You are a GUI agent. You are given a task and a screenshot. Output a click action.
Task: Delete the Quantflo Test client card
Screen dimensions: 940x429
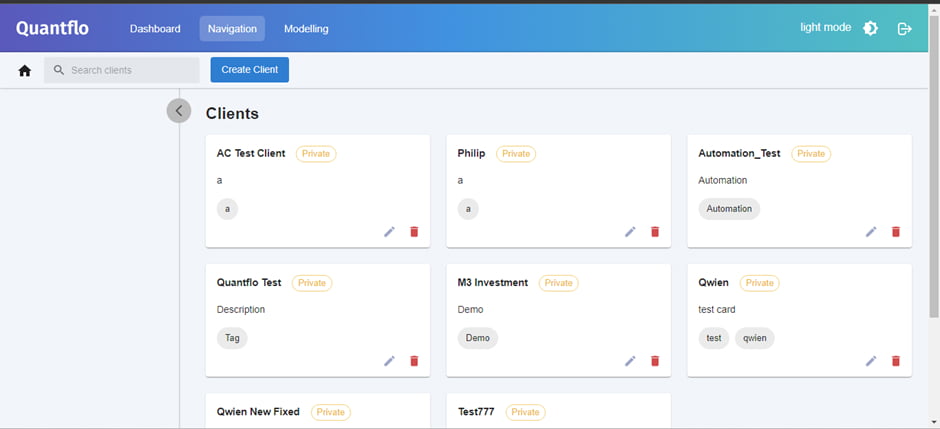coord(414,361)
